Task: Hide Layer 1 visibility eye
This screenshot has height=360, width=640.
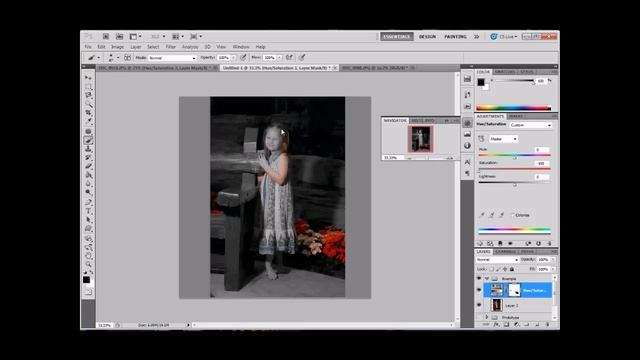Action: tap(479, 305)
